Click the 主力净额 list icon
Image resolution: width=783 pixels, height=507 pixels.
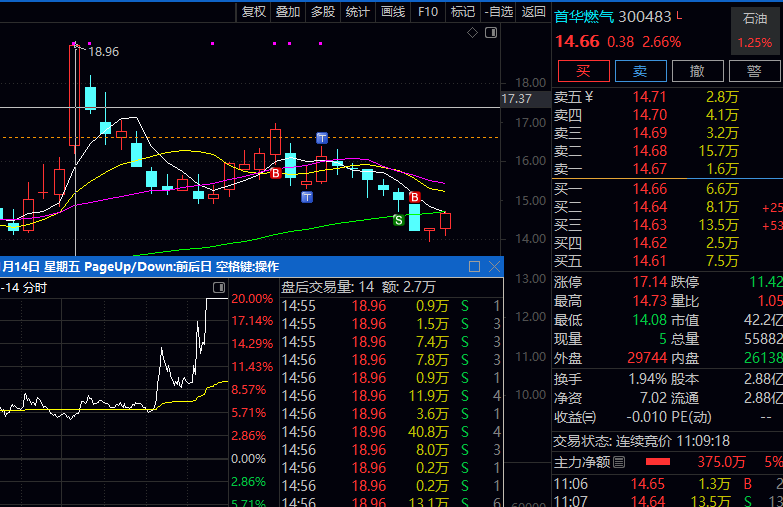[x=619, y=462]
